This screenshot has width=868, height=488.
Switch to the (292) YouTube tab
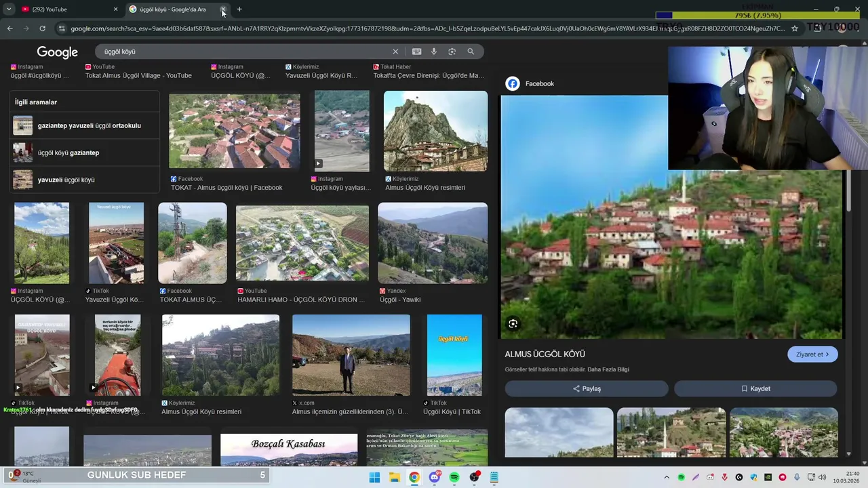pos(68,9)
